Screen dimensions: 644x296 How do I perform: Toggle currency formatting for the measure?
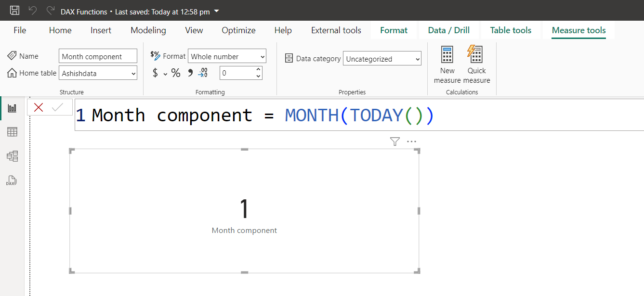click(154, 73)
